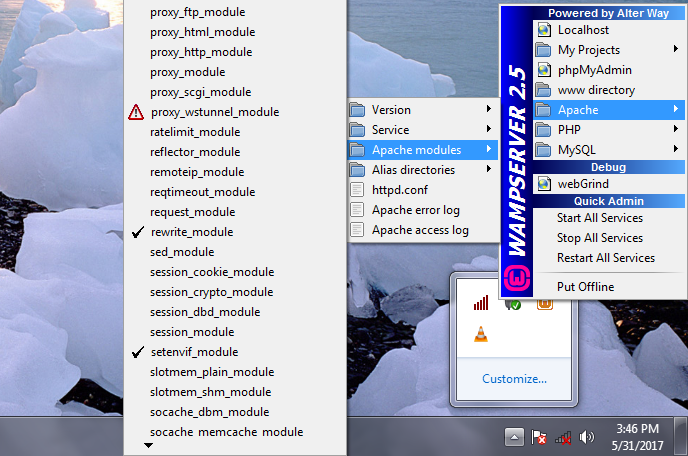Click the down arrow below the module list
Screen dimensions: 688x456
point(149,445)
